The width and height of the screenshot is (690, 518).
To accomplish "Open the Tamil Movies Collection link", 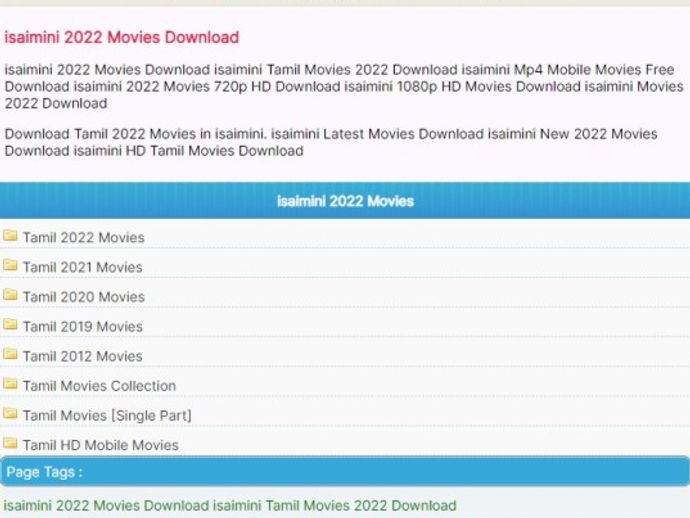I will tap(99, 386).
